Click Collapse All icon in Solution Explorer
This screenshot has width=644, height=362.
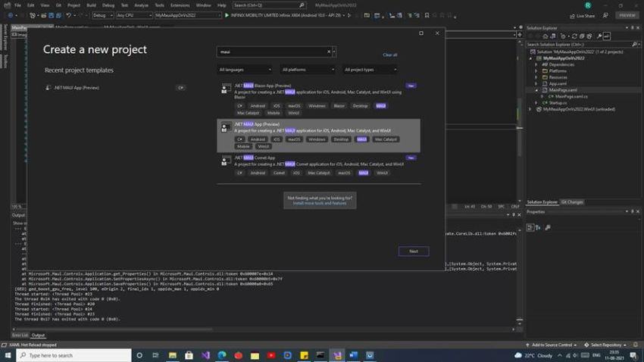[582, 36]
